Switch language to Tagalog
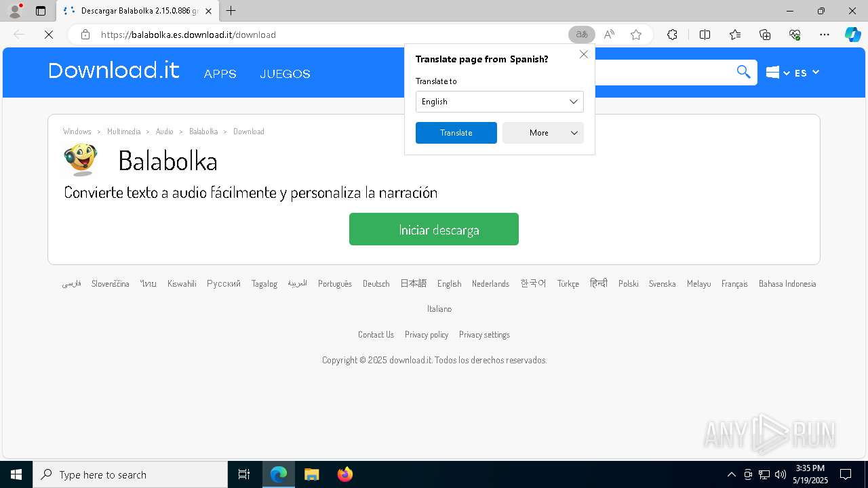Viewport: 868px width, 488px height. (264, 283)
